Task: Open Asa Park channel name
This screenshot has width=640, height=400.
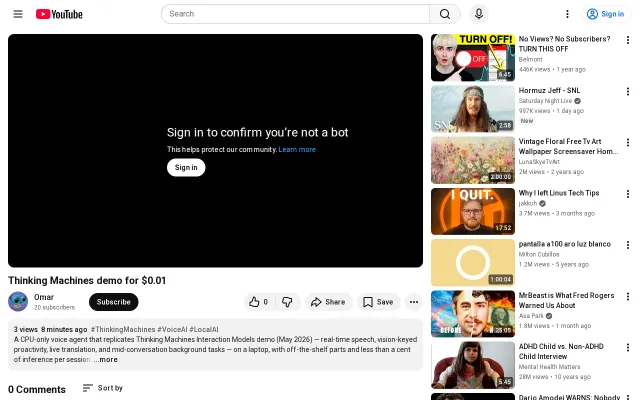Action: (x=531, y=316)
